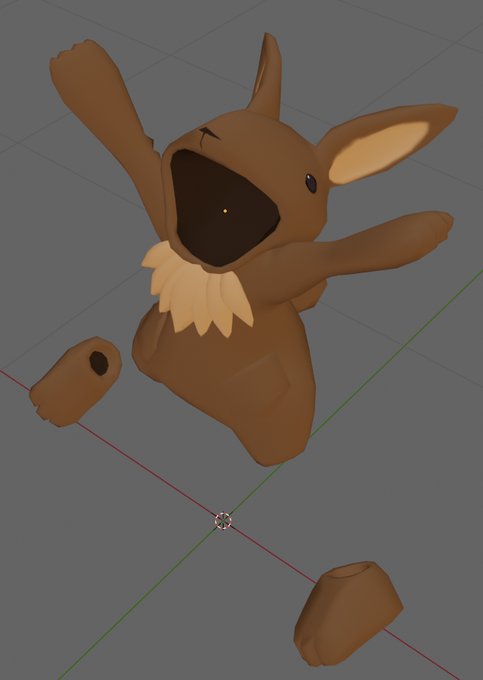Select the detached foot piece near the red axis

[x=348, y=613]
